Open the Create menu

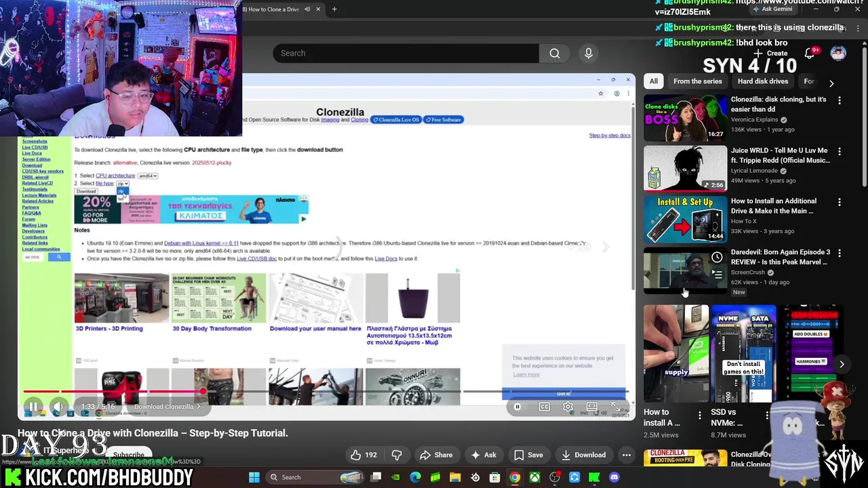point(770,53)
